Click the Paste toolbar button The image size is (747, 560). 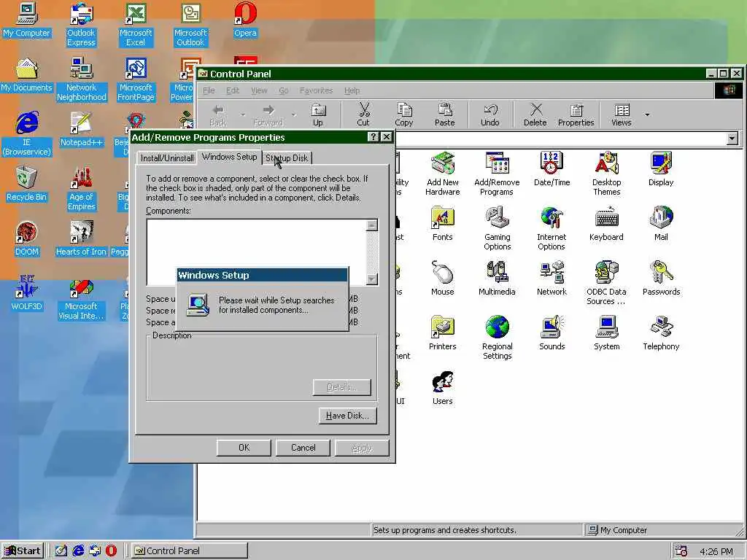click(445, 114)
